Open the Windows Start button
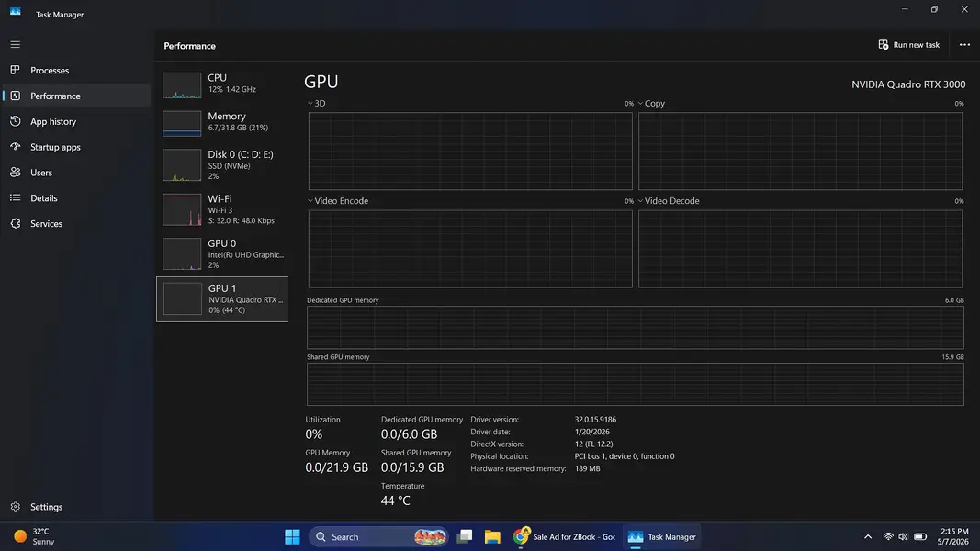Image resolution: width=980 pixels, height=551 pixels. 292,536
